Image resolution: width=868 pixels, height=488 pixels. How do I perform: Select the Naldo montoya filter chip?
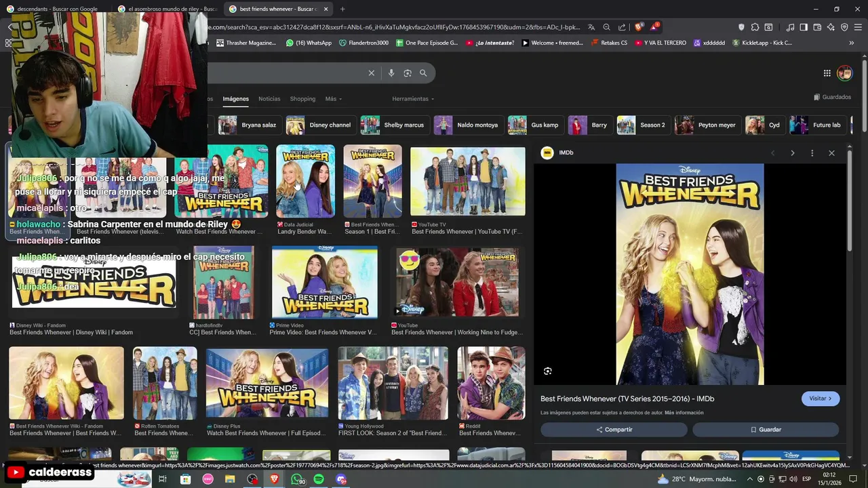(x=468, y=125)
